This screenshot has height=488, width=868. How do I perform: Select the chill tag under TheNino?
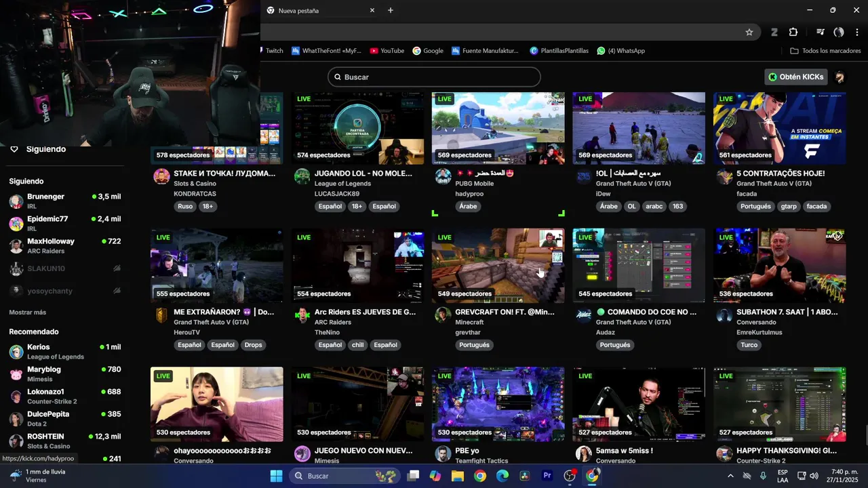click(357, 345)
